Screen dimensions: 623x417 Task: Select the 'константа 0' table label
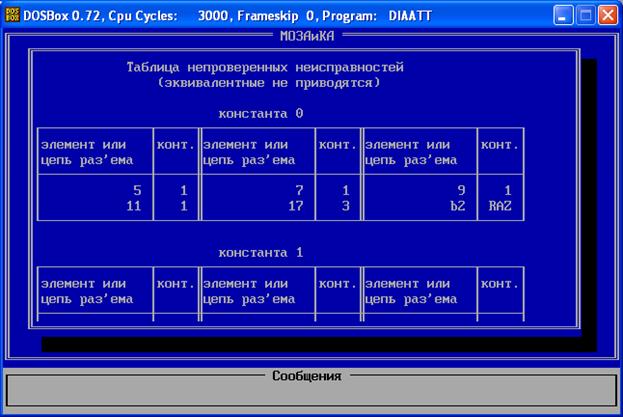tap(260, 113)
